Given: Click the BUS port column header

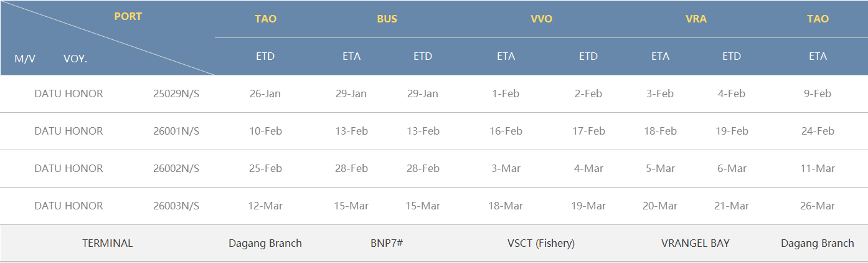Looking at the screenshot, I should point(387,19).
